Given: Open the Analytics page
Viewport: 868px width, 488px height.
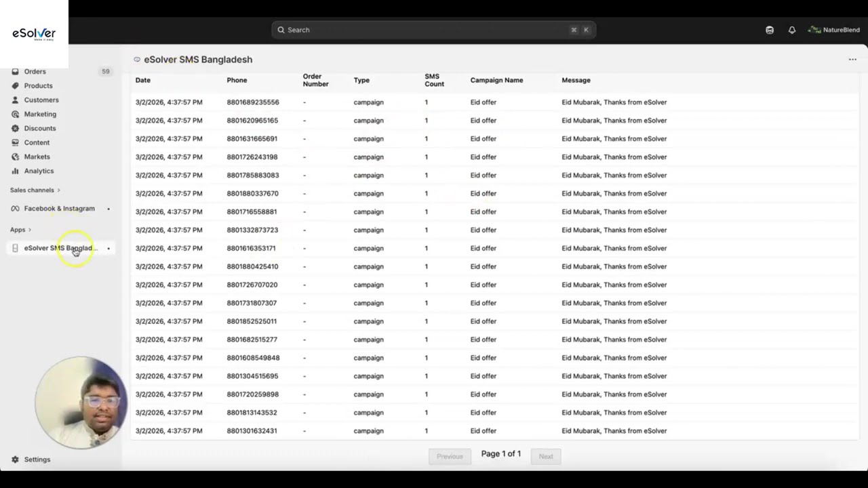Looking at the screenshot, I should point(39,171).
